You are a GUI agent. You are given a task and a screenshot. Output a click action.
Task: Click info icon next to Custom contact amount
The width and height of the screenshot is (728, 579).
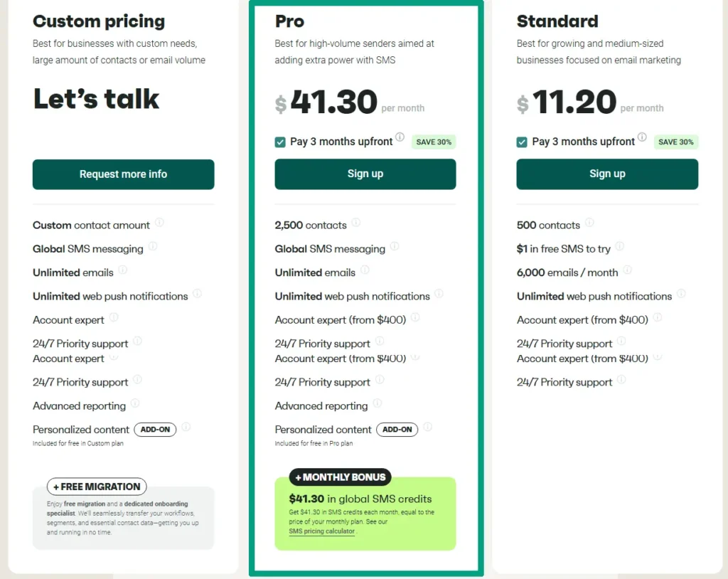[159, 223]
